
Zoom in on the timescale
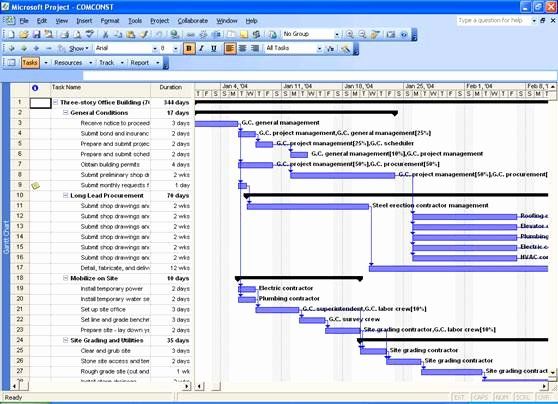click(x=350, y=35)
